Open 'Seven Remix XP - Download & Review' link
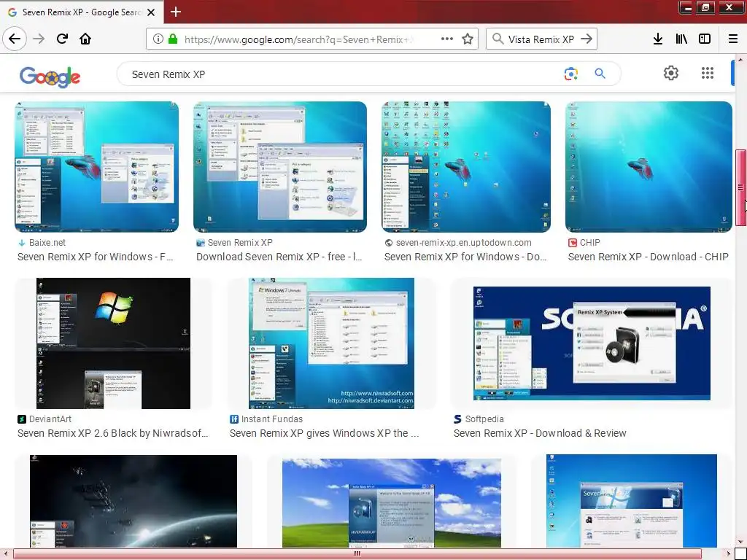 (540, 433)
